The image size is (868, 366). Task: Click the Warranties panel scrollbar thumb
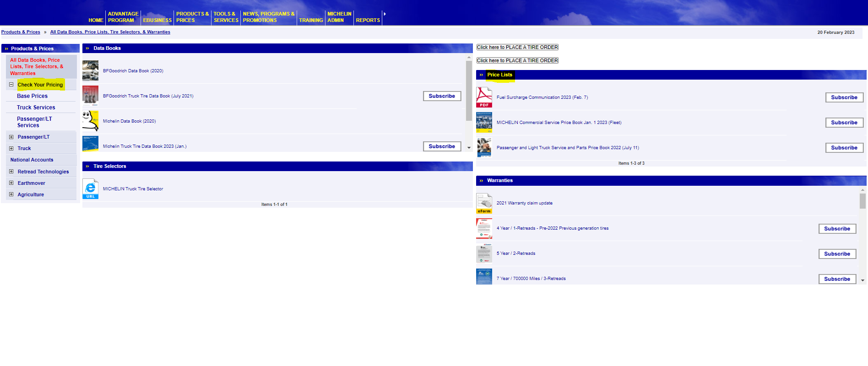coord(863,200)
